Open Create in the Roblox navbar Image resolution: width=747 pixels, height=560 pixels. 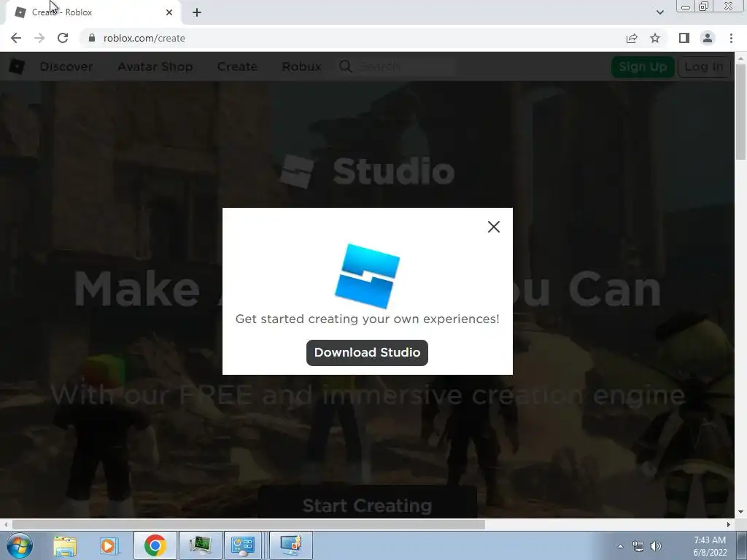click(x=237, y=66)
